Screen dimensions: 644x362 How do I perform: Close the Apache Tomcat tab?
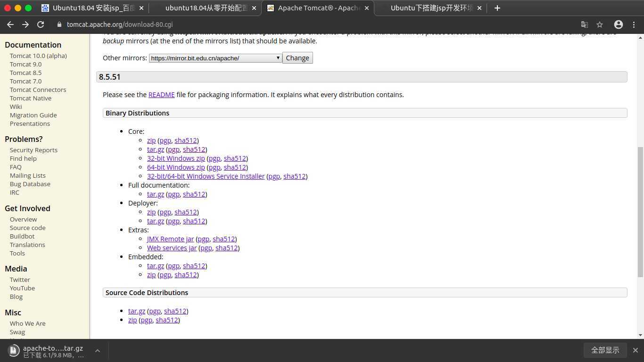click(x=366, y=8)
